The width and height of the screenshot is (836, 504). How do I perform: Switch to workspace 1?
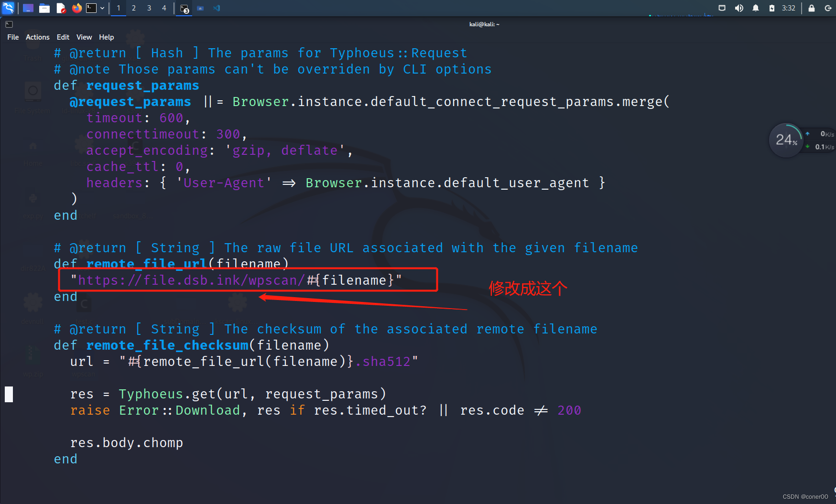pos(119,8)
